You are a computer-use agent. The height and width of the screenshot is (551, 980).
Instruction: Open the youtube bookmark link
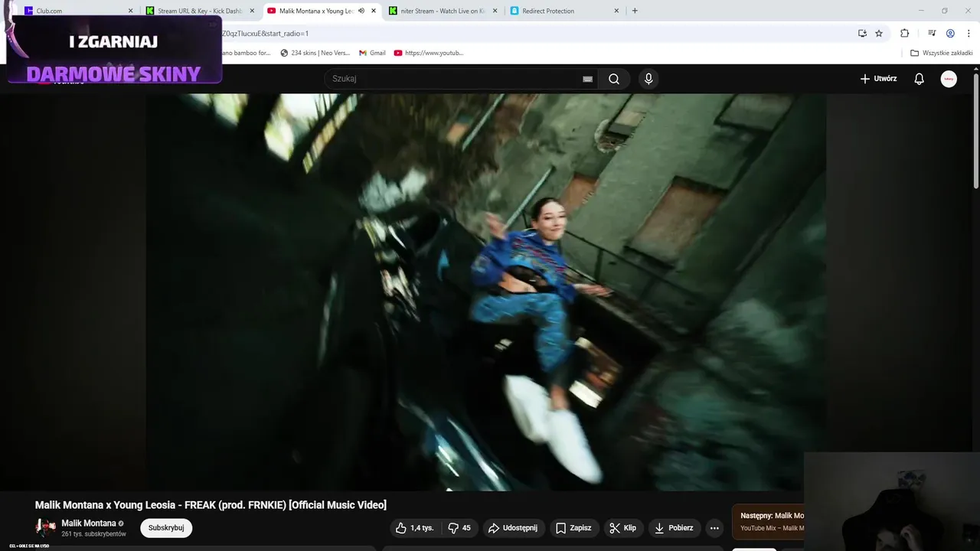[429, 53]
